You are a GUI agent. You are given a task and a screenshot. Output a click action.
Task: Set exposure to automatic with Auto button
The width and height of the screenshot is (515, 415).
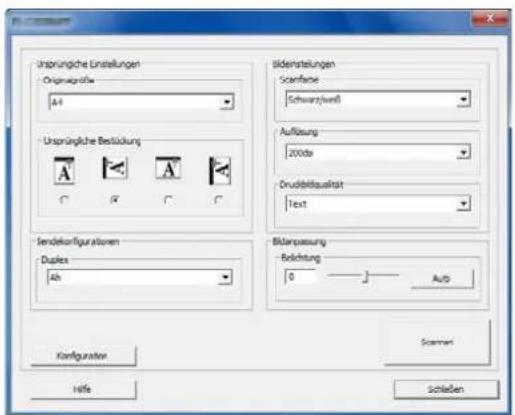tap(442, 279)
